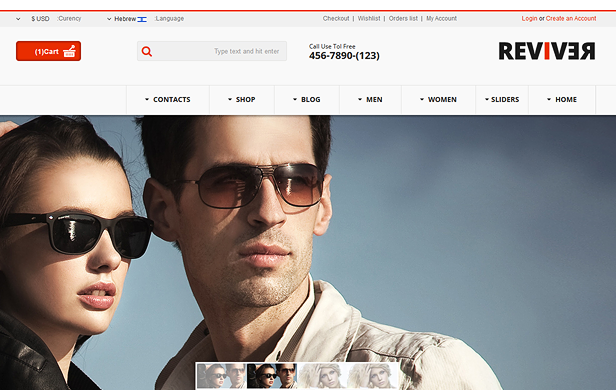616x390 pixels.
Task: Open the SHOP menu
Action: (242, 100)
